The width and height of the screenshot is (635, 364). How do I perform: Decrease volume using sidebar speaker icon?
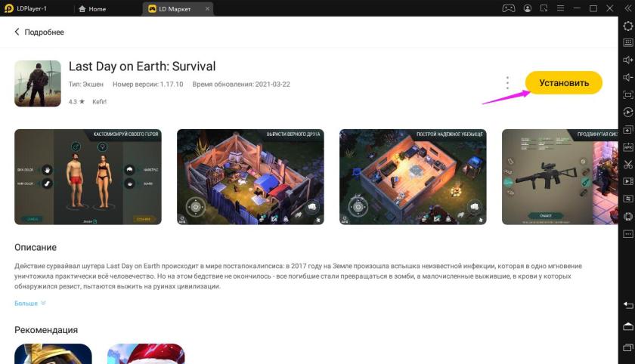[627, 78]
